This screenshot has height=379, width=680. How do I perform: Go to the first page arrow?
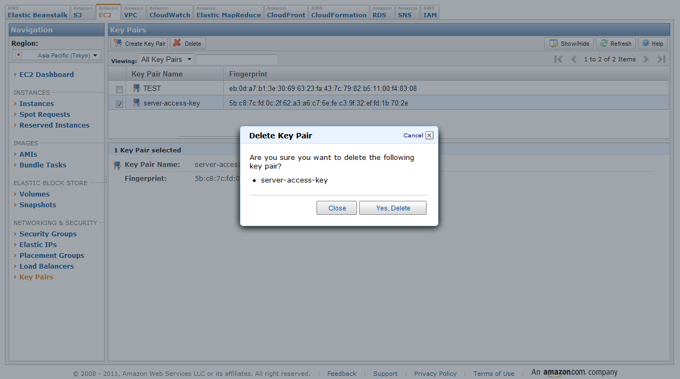(558, 59)
